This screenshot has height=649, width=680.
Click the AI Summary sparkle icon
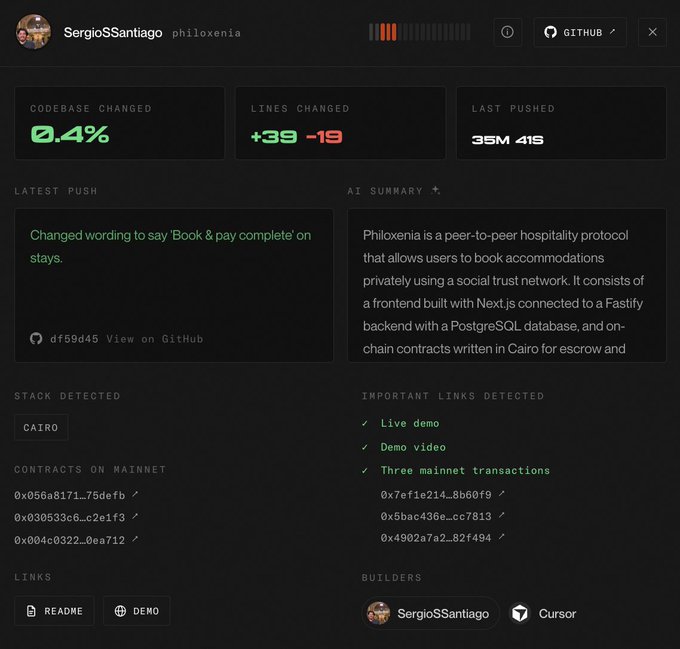click(436, 190)
